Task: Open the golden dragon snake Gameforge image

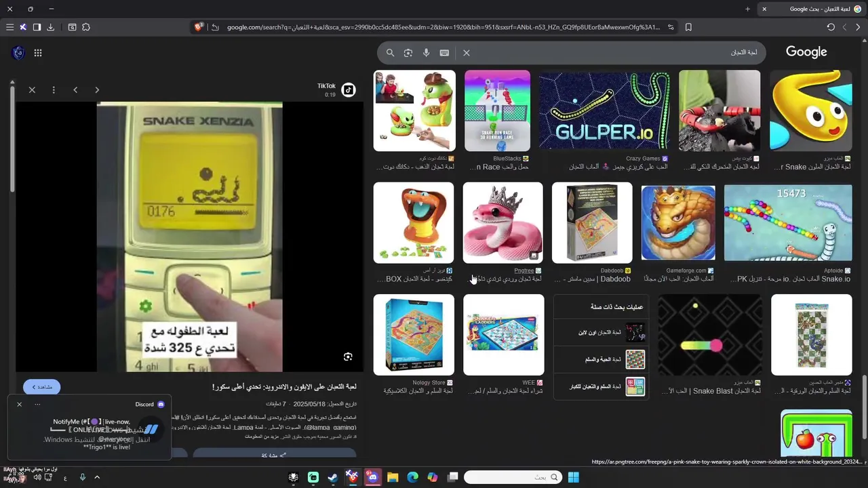Action: pyautogui.click(x=678, y=222)
